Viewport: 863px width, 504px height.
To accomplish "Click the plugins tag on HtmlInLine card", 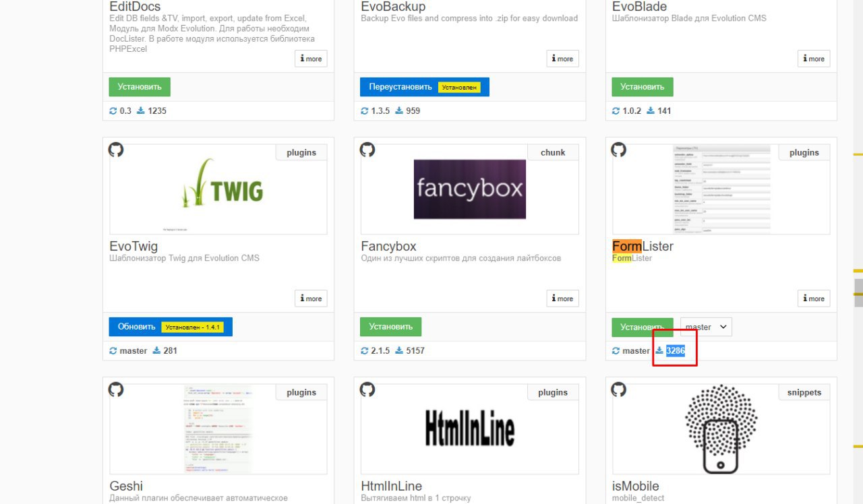I will (553, 392).
